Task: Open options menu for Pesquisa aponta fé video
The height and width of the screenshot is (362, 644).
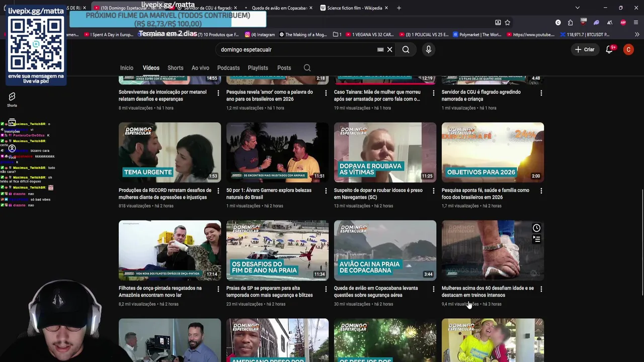Action: coord(541,191)
